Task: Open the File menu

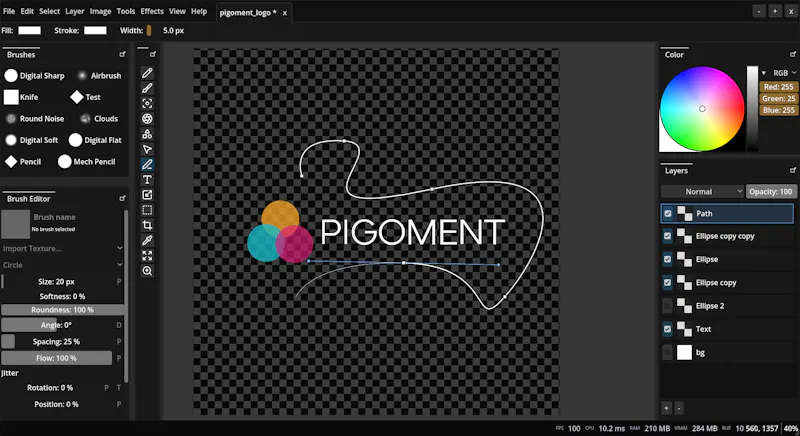Action: click(9, 11)
